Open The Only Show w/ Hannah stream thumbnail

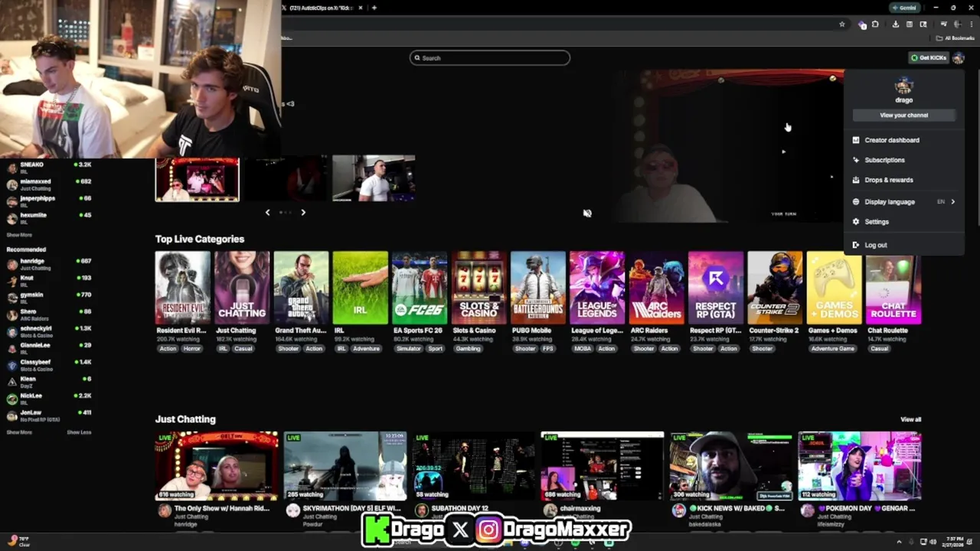217,466
